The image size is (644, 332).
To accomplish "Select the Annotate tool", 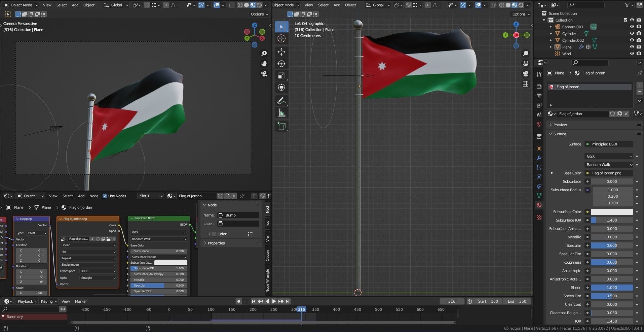I will pyautogui.click(x=281, y=101).
